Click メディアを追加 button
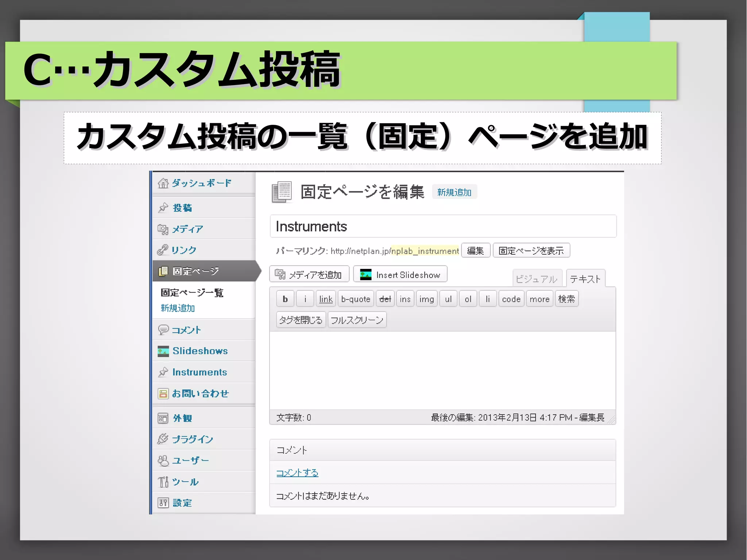Screen dimensions: 747x560 point(309,274)
